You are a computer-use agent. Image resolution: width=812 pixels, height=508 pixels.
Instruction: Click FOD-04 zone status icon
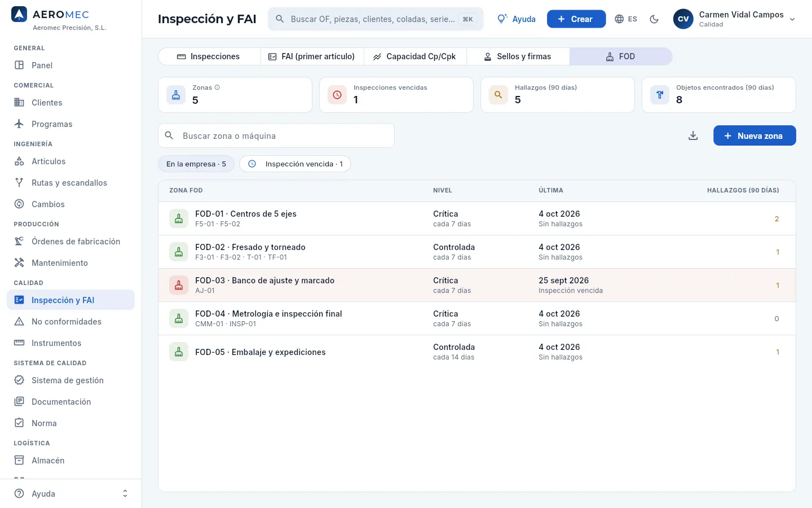point(179,318)
